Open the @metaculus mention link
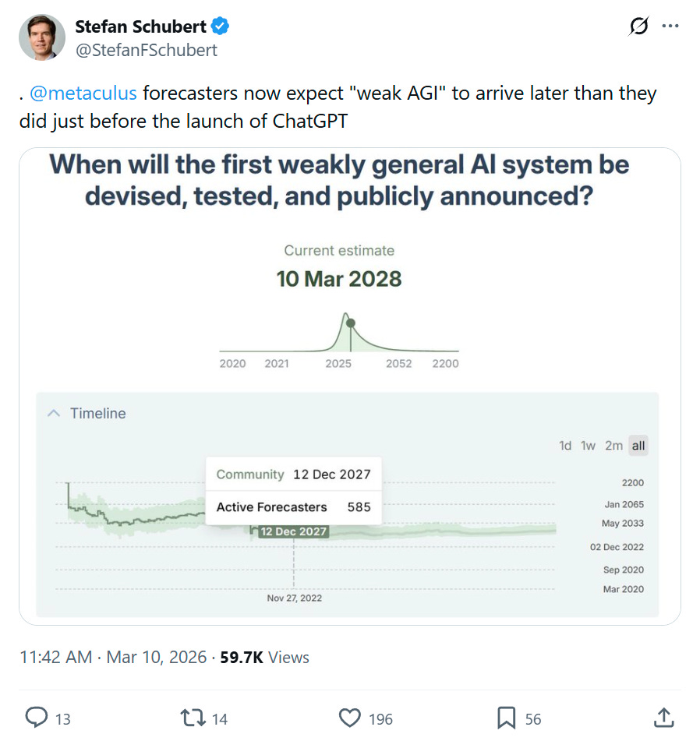The image size is (700, 741). click(x=83, y=93)
